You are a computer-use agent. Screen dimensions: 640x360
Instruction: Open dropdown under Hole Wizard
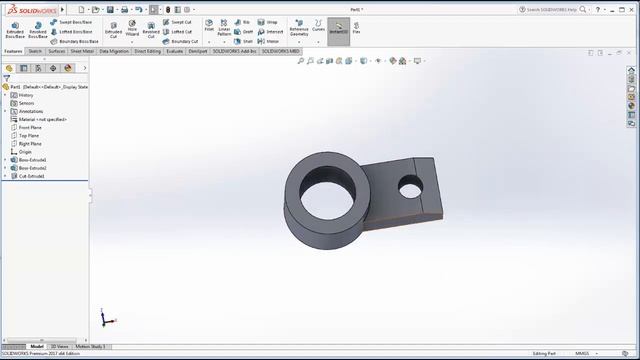(x=132, y=42)
